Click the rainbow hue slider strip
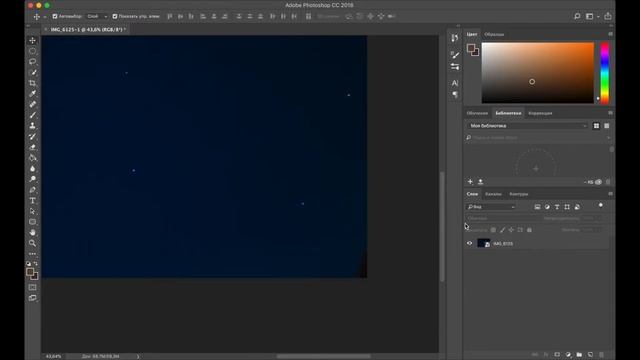Viewport: 640px width, 360px height. [x=604, y=73]
